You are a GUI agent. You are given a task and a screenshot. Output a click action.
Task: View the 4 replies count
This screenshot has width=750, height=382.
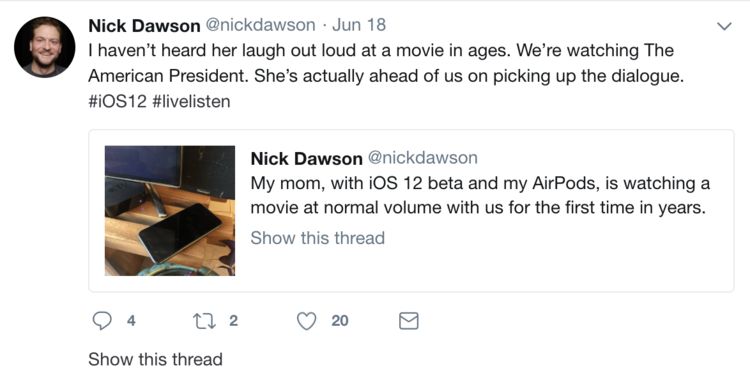(131, 321)
